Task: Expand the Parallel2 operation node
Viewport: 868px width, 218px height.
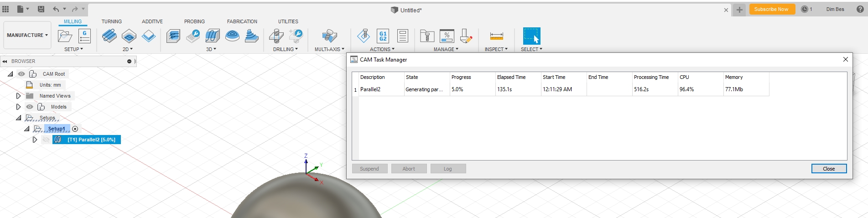Action: (35, 140)
